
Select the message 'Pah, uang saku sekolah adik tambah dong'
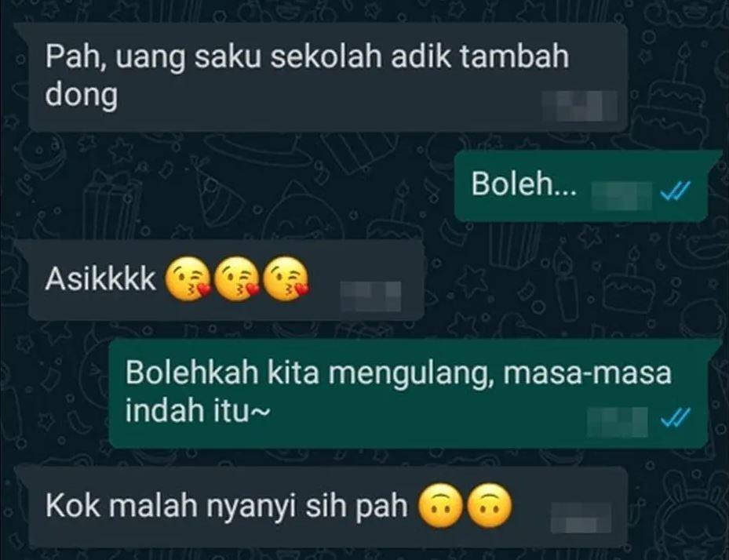(328, 77)
